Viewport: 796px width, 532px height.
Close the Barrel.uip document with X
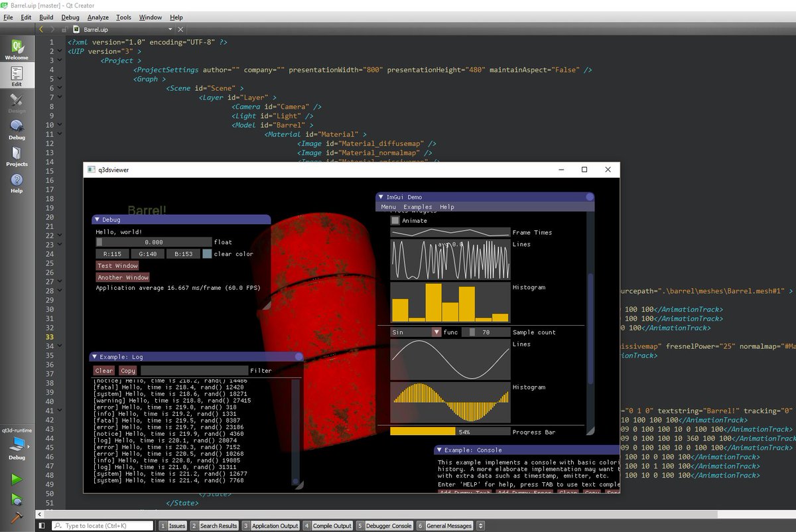click(x=181, y=29)
